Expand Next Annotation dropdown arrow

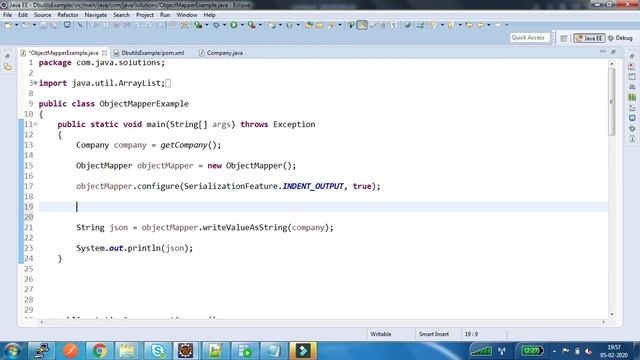[442, 25]
